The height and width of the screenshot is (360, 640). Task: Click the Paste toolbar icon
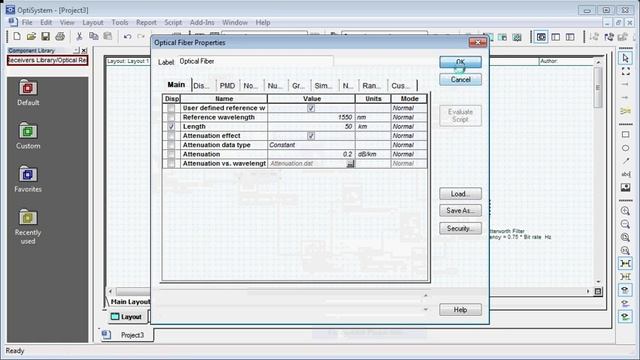coord(108,36)
